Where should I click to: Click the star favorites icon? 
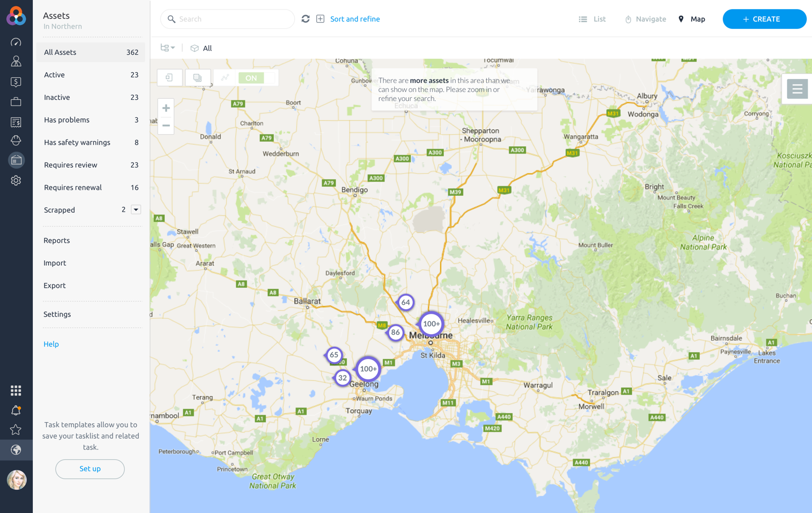point(16,430)
